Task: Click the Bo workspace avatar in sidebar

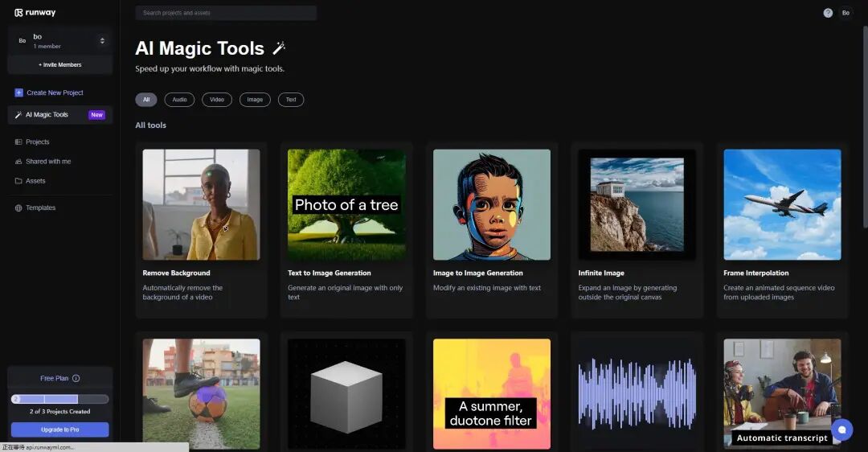Action: point(23,40)
